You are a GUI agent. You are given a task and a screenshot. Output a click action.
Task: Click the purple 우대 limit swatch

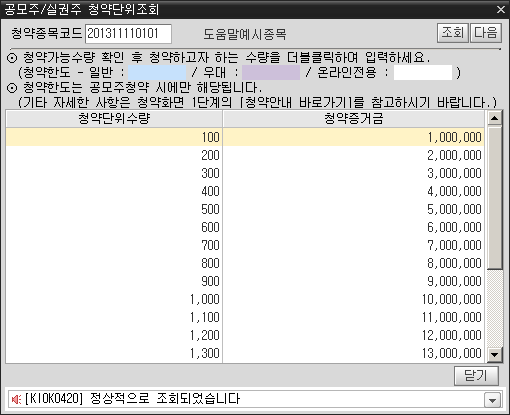271,72
